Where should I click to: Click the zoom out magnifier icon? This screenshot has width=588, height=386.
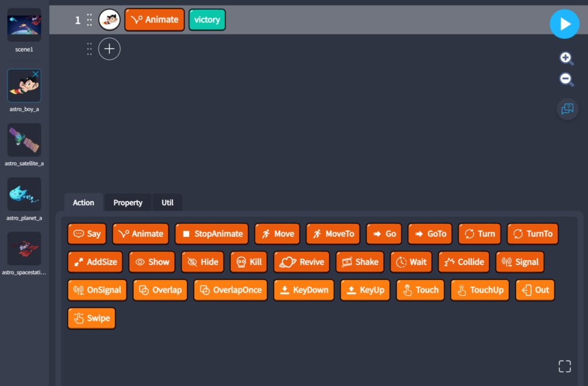(x=567, y=80)
